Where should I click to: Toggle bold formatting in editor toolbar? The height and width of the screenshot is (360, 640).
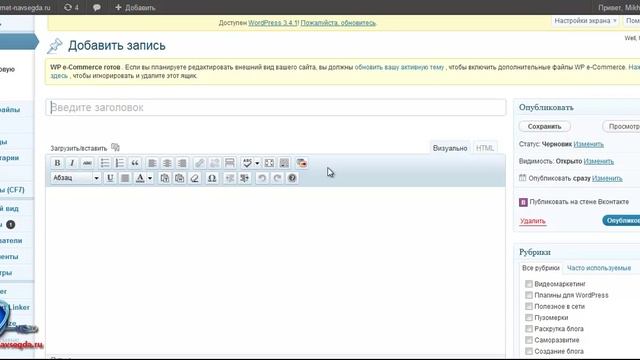coord(57,163)
